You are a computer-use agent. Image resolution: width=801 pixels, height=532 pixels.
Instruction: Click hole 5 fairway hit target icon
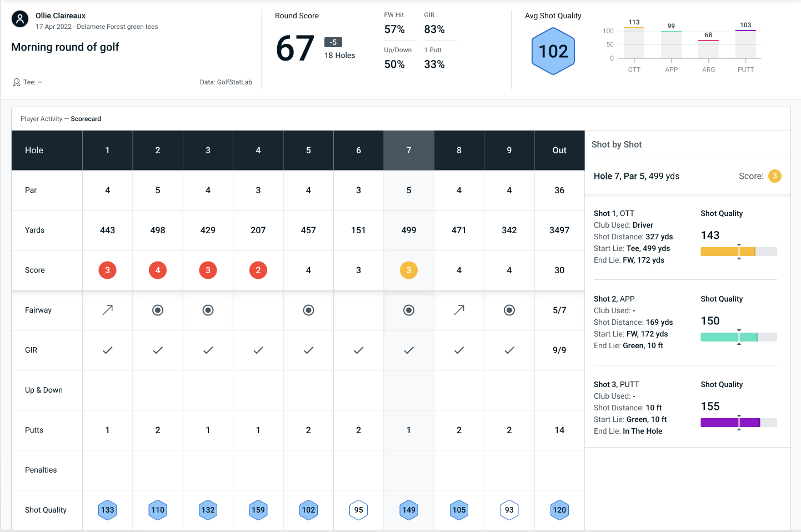[x=308, y=310]
